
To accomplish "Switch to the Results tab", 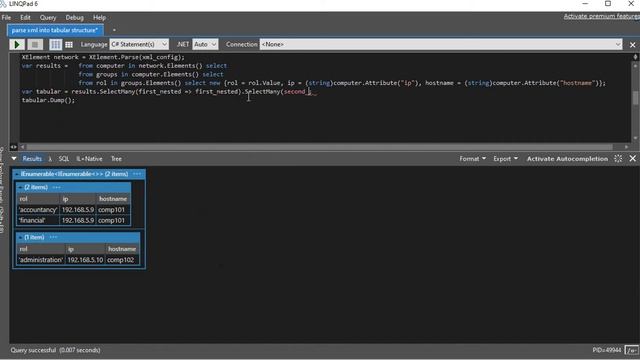I will (32, 159).
